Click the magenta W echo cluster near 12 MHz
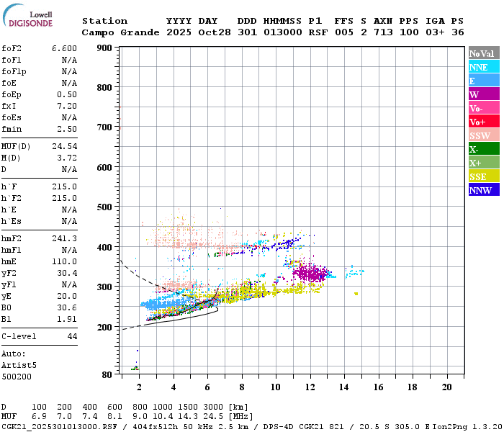This screenshot has width=504, height=432. [x=310, y=273]
